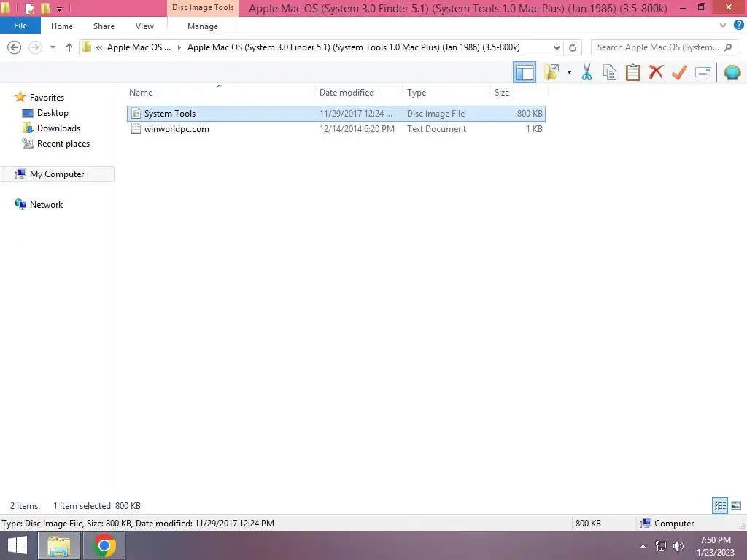This screenshot has height=560, width=747.
Task: Go back using the Back arrow button
Action: (15, 47)
